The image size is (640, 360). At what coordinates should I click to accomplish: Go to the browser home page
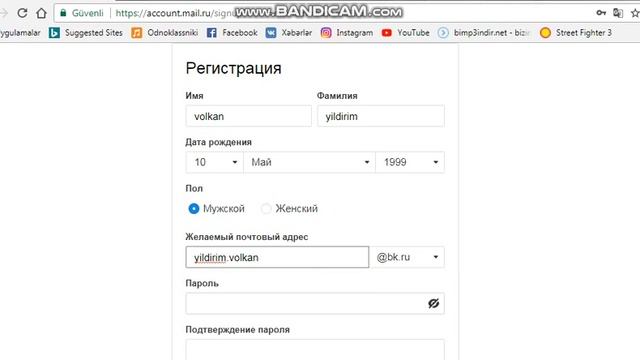tap(41, 13)
